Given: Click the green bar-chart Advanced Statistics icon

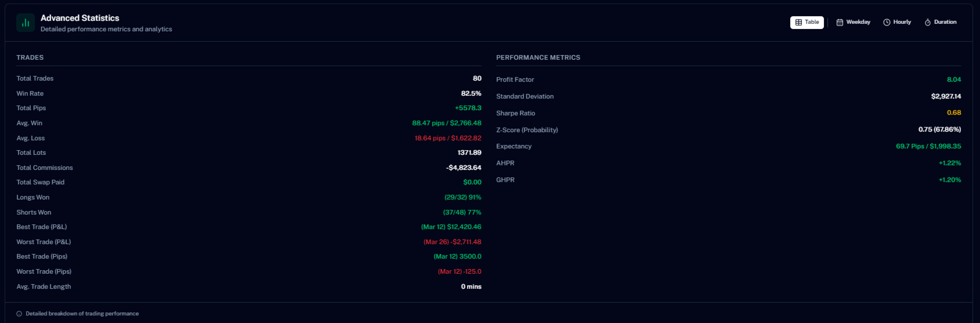Looking at the screenshot, I should coord(26,23).
